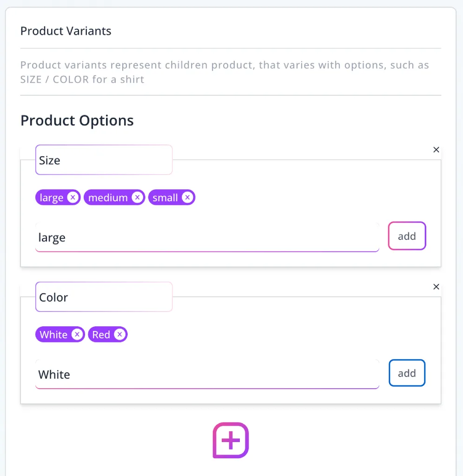Click the size value input containing 'large'
The height and width of the screenshot is (476, 463).
click(x=207, y=238)
